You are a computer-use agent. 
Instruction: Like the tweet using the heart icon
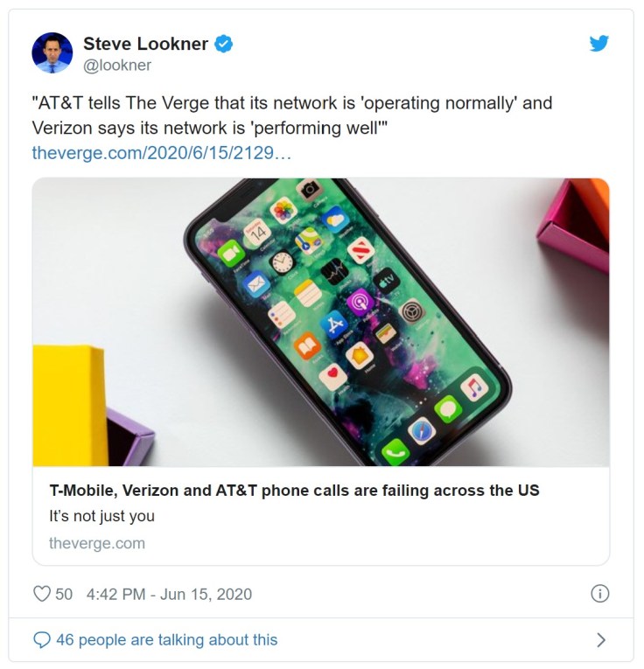pos(42,594)
